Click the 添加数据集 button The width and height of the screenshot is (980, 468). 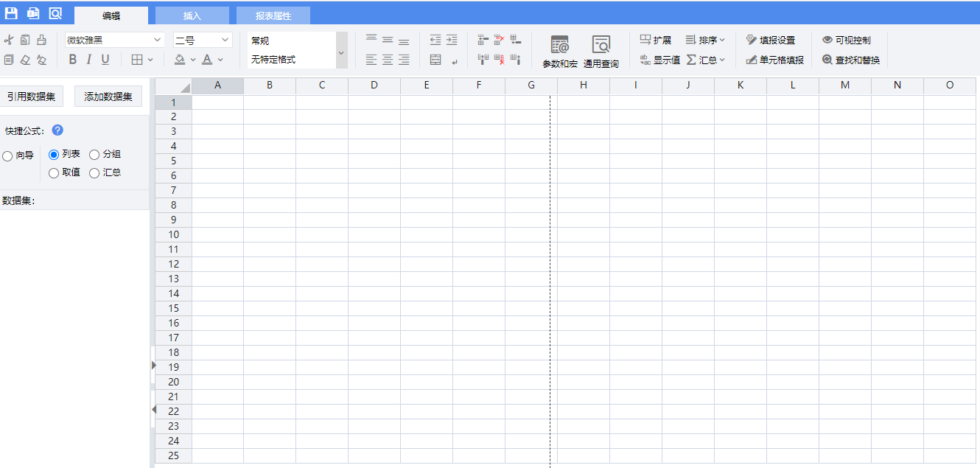coord(108,97)
